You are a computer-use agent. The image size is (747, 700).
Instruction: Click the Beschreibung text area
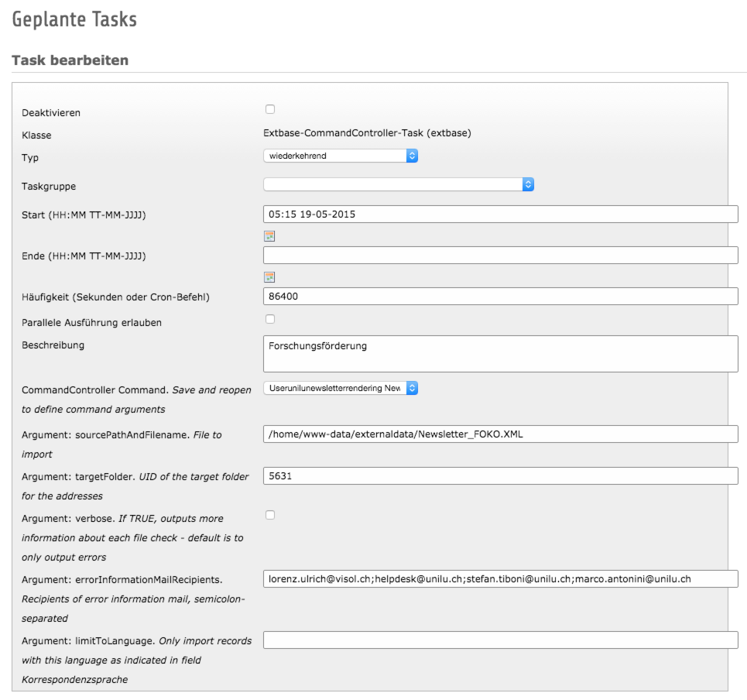(500, 354)
